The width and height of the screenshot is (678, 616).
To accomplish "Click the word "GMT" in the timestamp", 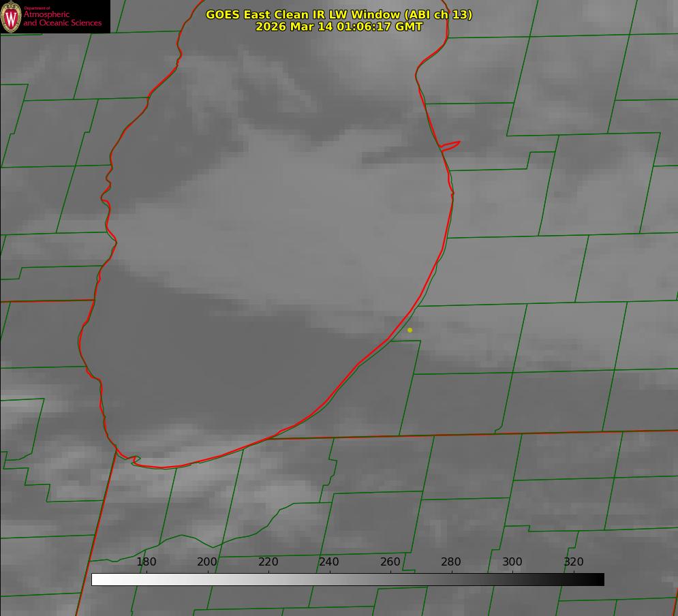I will (407, 27).
